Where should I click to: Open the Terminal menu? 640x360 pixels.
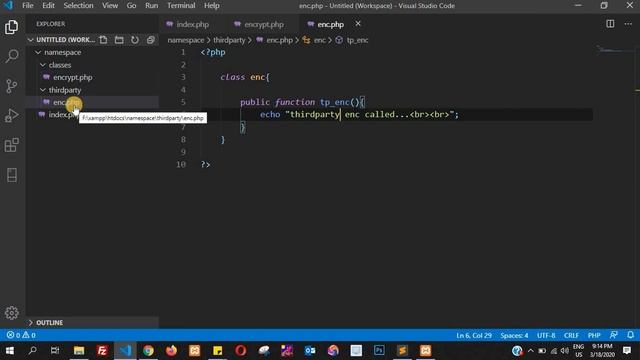181,5
